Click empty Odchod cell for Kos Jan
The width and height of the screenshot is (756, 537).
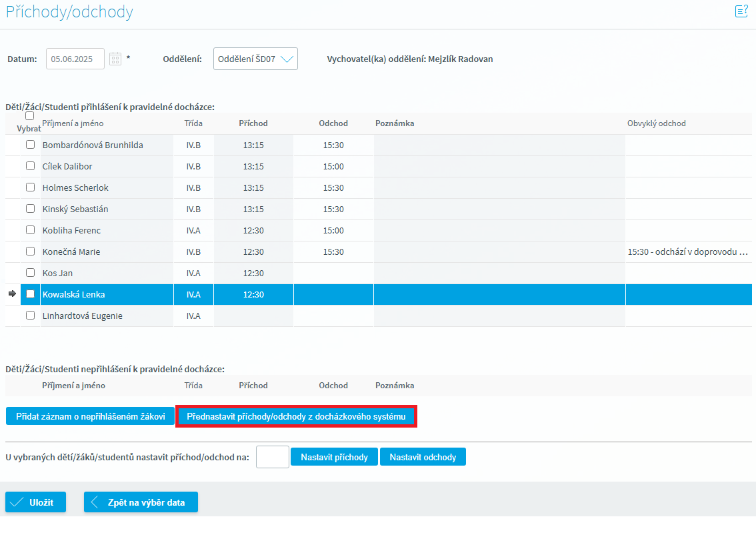click(x=333, y=273)
